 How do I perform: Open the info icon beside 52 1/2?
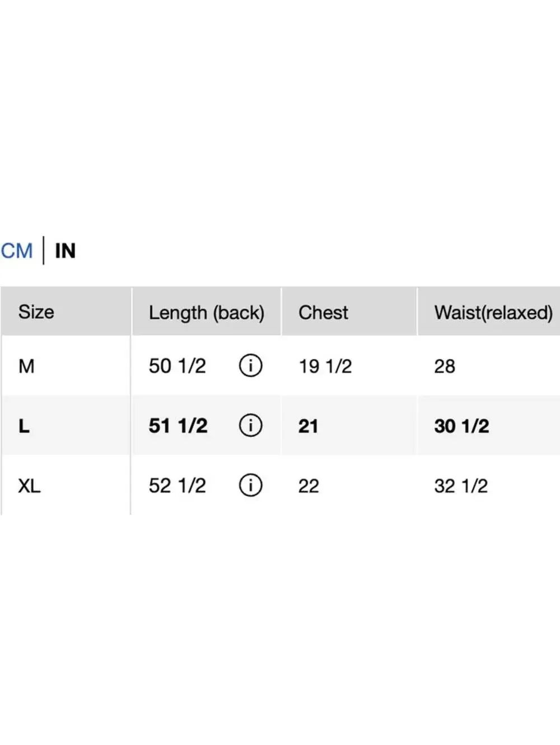tap(250, 485)
